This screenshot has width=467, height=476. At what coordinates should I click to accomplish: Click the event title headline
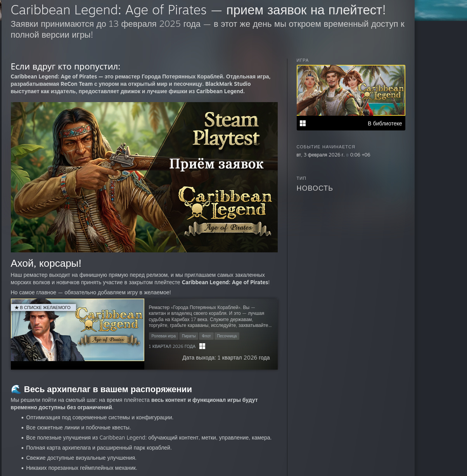(198, 10)
